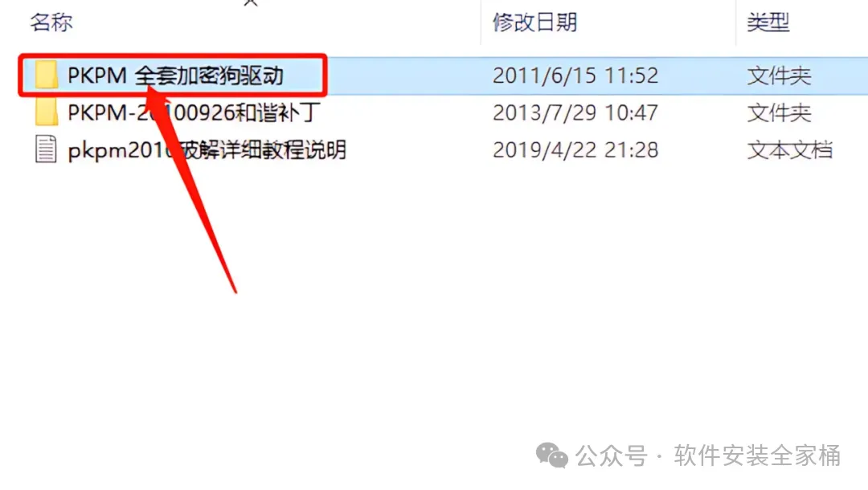Viewport: 868px width, 490px height.
Task: Select the PKPM-20100926和谐补丁 folder icon
Action: pyautogui.click(x=47, y=112)
